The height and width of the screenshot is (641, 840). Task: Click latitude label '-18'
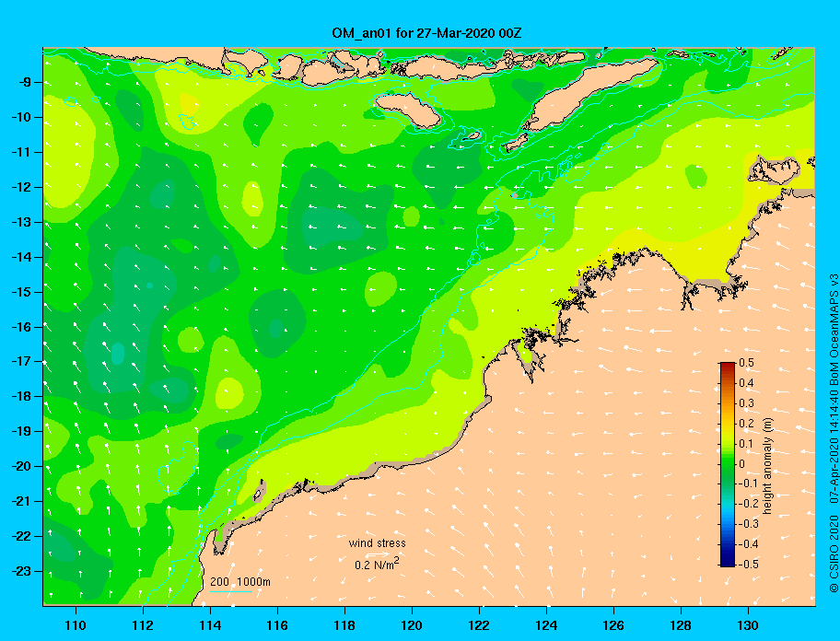tap(23, 397)
